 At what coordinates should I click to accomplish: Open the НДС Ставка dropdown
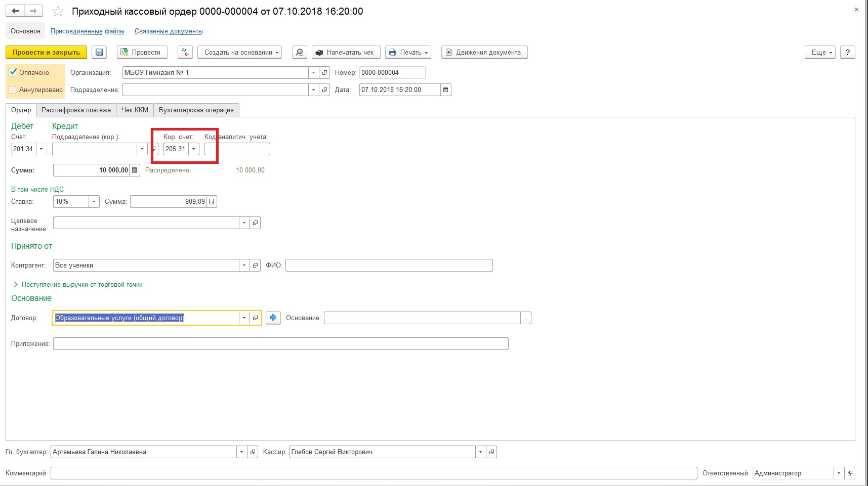coord(94,202)
